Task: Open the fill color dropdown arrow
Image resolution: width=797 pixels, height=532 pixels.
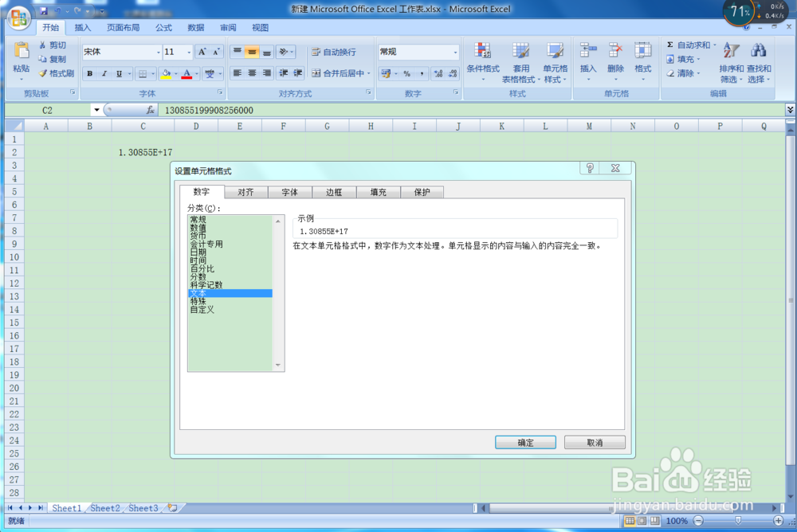Action: [x=176, y=74]
